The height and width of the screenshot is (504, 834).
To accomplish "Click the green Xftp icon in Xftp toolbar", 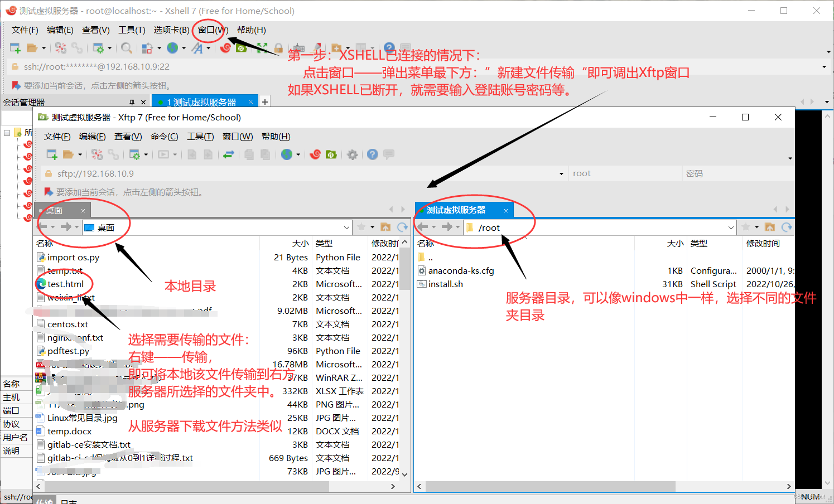I will (331, 154).
